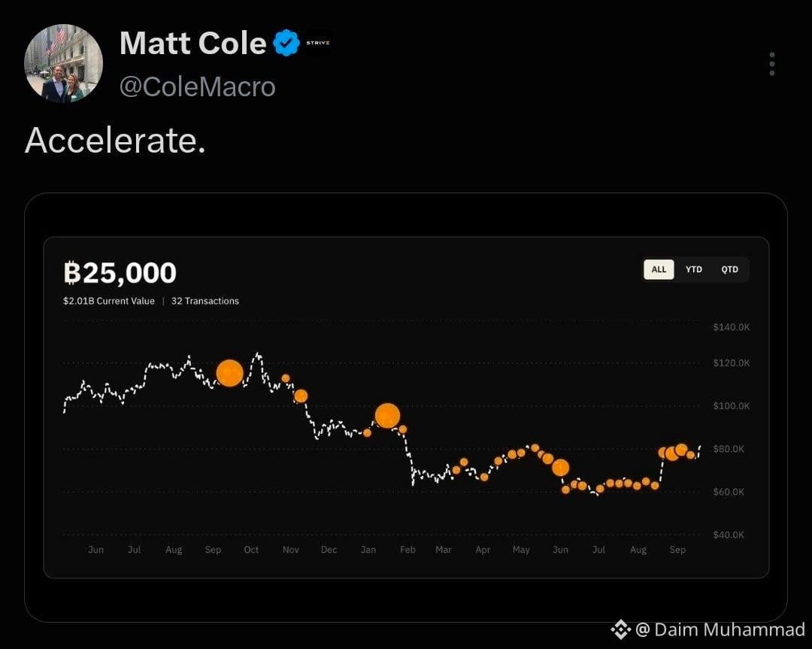Click the Accelerate. tweet text

[x=115, y=141]
